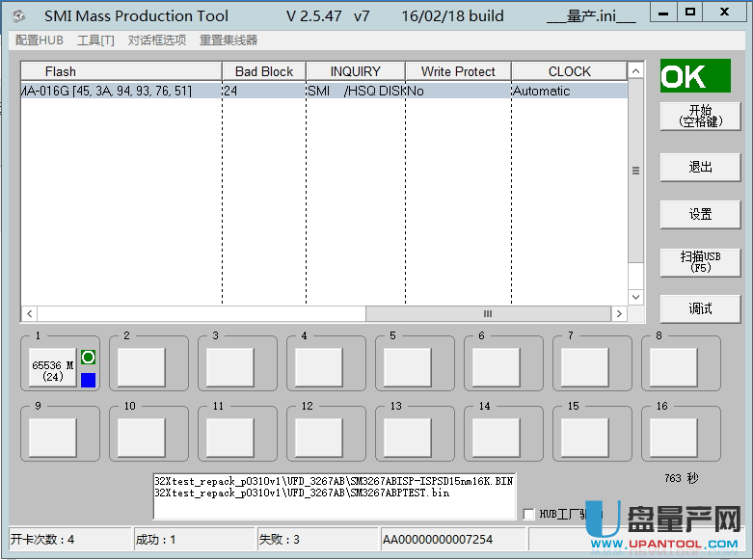
Task: Open the 设置 settings button
Action: 700,214
